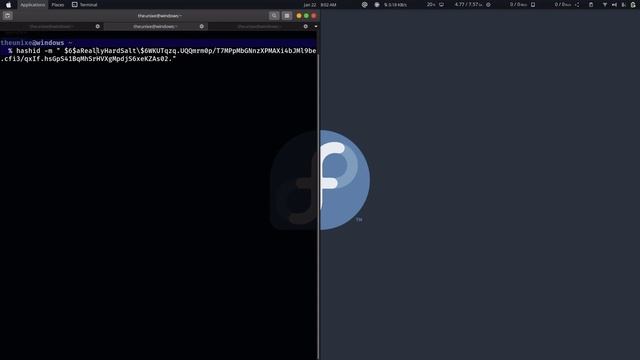Open the Terminal app menu in panel
The width and height of the screenshot is (640, 360).
(x=85, y=5)
